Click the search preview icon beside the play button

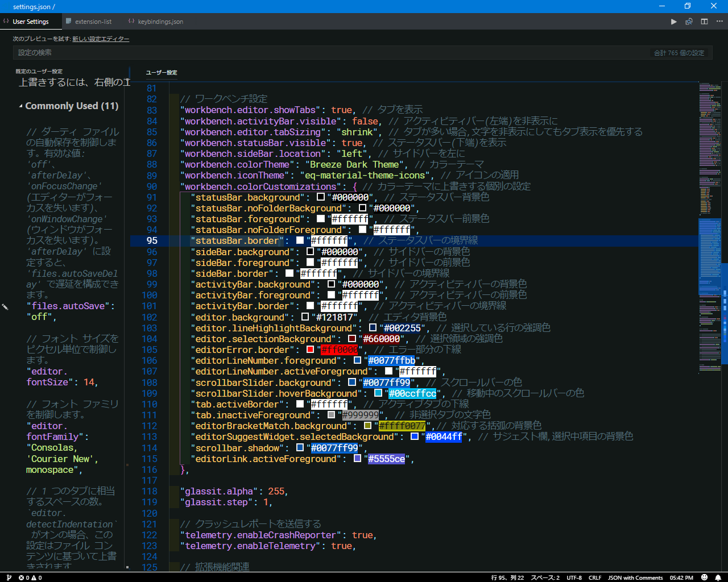point(688,21)
